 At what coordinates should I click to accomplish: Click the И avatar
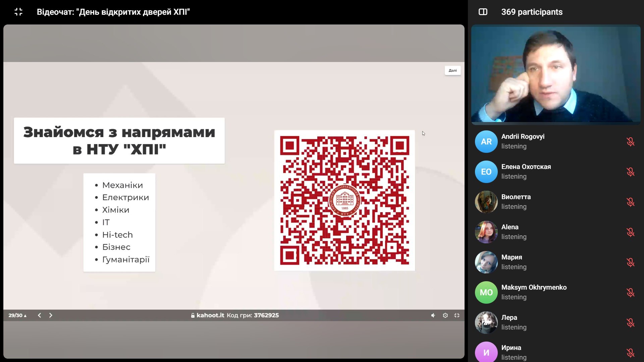pos(486,352)
